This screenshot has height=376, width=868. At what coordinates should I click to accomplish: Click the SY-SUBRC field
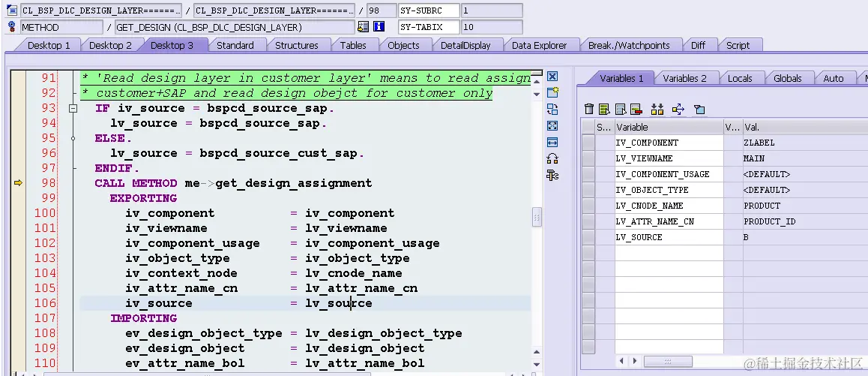[x=429, y=11]
